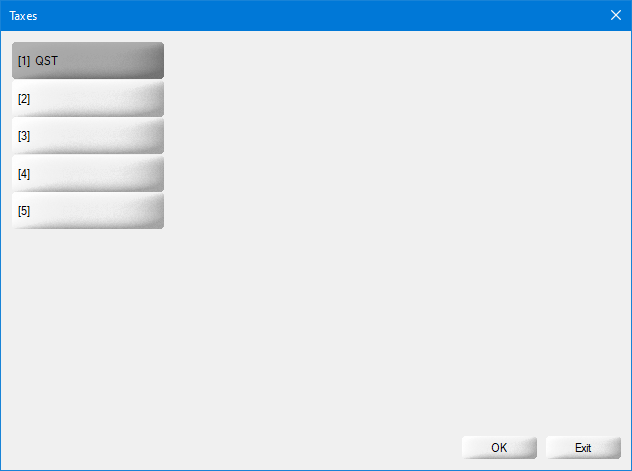632x471 pixels.
Task: Select the last tax slot [5]
Action: coord(88,211)
